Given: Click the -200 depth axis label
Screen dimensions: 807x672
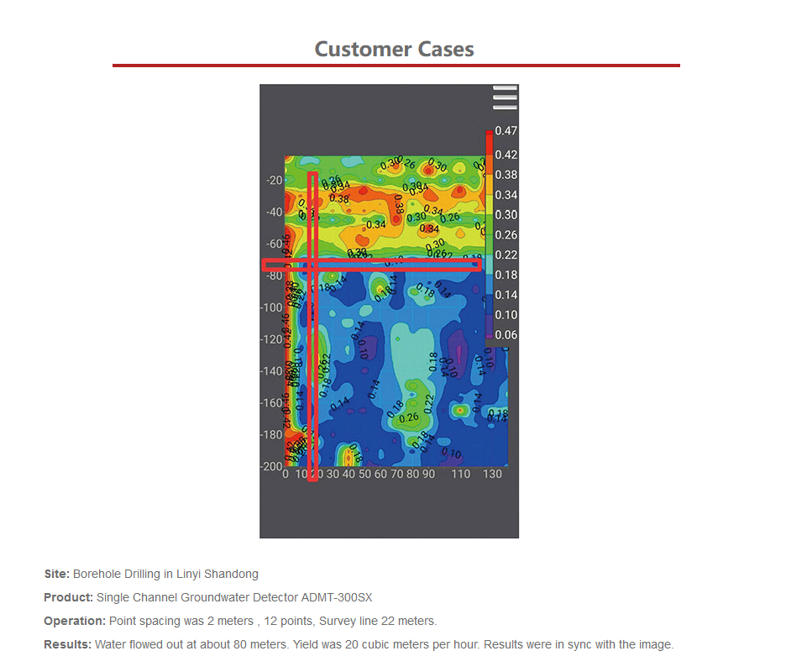Looking at the screenshot, I should [272, 466].
